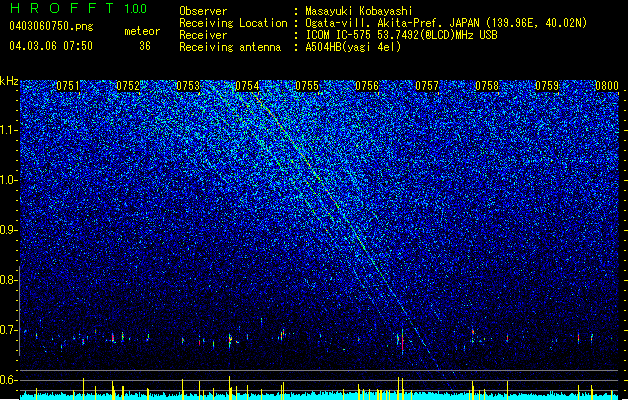Click the 0.6 kHz axis label
The height and width of the screenshot is (400, 629).
[9, 380]
